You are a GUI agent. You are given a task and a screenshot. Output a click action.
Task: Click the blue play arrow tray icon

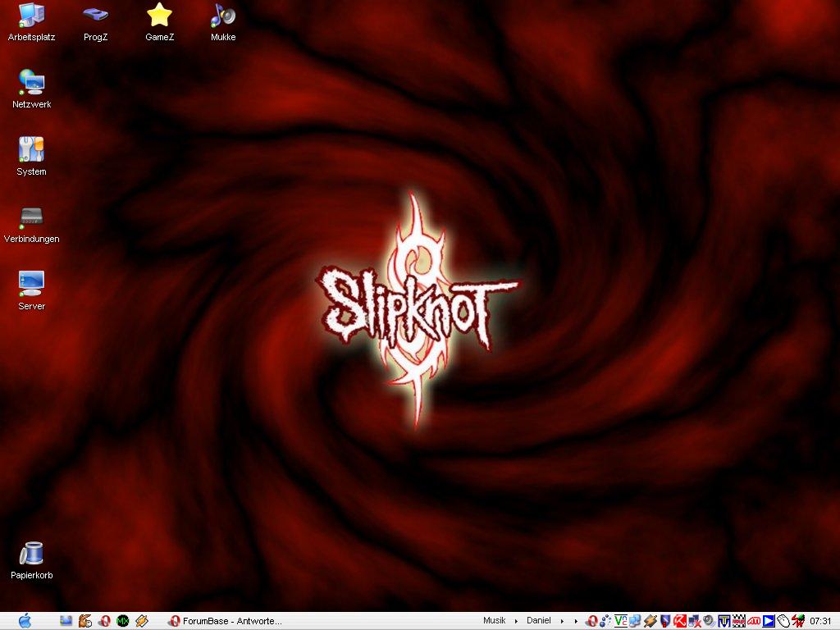[x=769, y=621]
